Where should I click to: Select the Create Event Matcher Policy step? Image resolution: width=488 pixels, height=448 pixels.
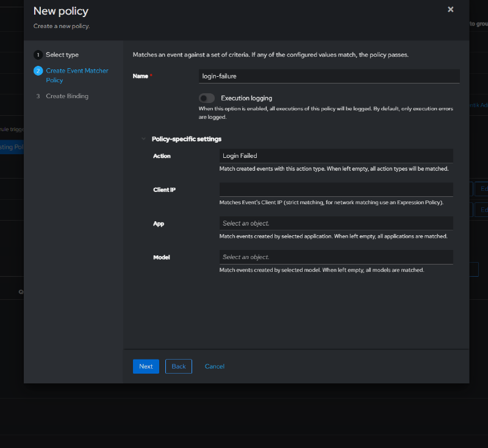coord(77,75)
